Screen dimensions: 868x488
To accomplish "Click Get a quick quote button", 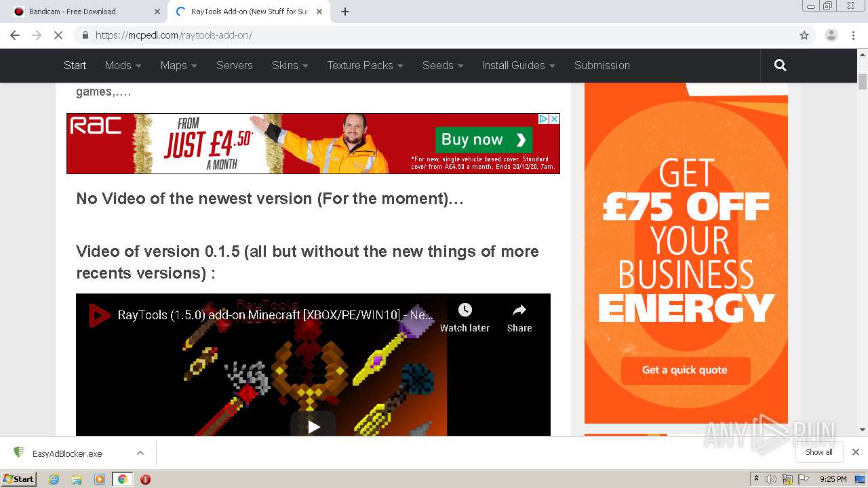I will (x=685, y=370).
